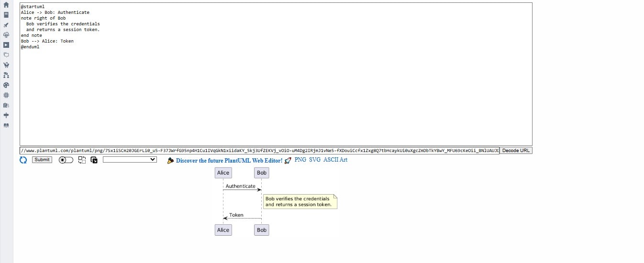
Task: Select 'Bob --> Alice: Token' code line
Action: pyautogui.click(x=47, y=41)
